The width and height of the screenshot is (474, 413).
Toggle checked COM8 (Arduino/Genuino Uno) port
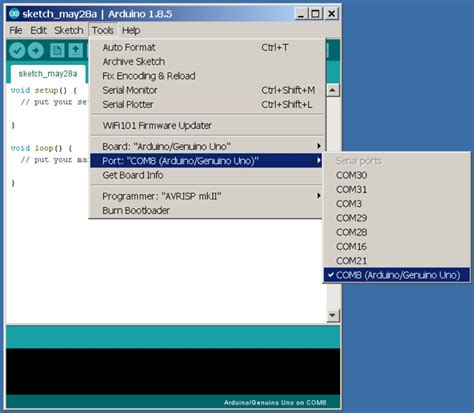[397, 275]
